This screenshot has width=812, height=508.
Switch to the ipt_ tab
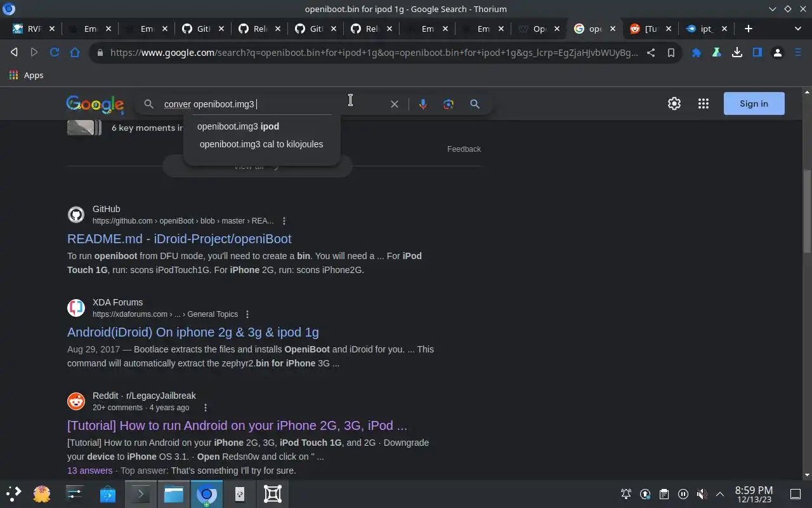705,29
